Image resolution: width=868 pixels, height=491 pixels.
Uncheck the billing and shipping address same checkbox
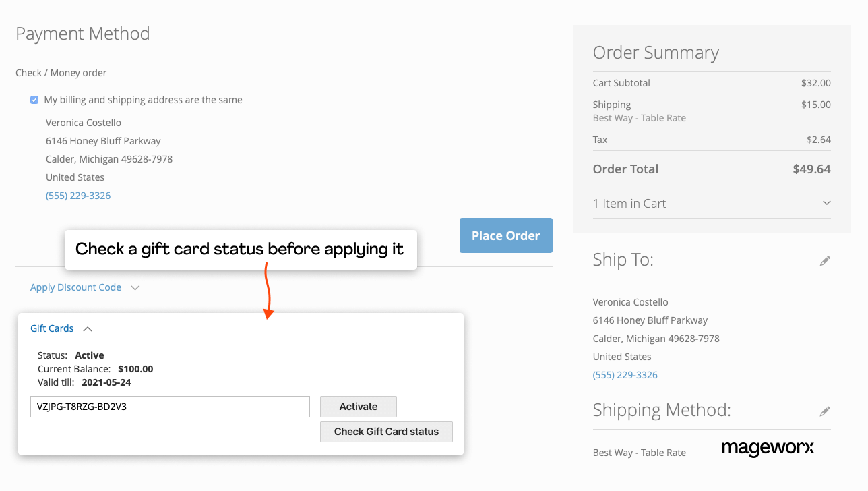point(34,100)
